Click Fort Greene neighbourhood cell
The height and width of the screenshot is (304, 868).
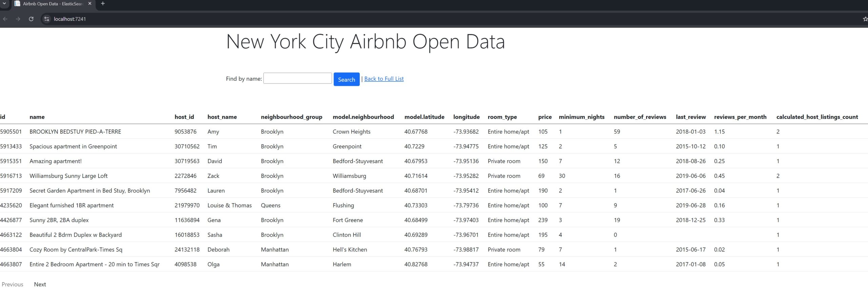pos(348,220)
